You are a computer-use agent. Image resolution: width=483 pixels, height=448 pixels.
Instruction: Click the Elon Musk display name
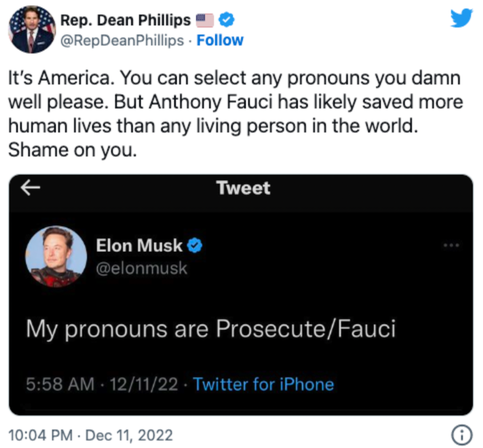(x=139, y=245)
